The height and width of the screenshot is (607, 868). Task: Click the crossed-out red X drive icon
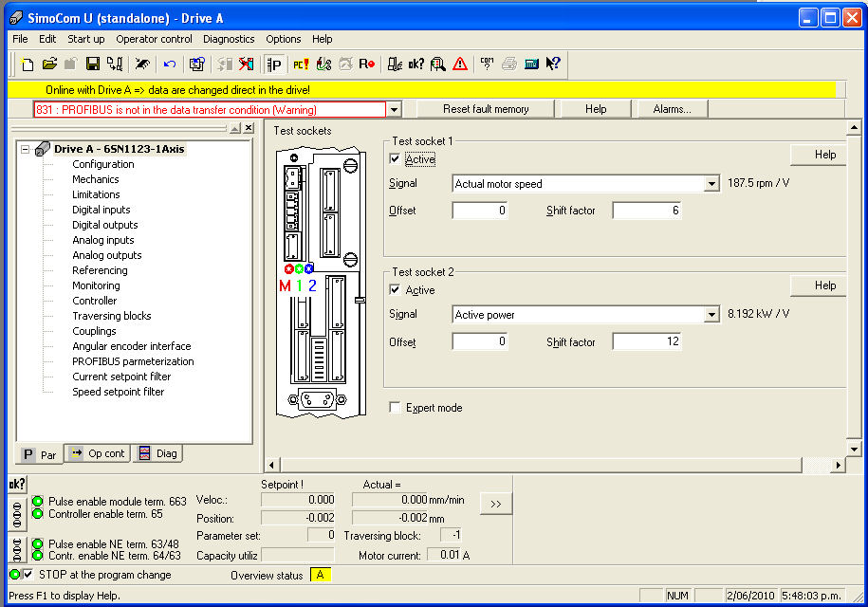point(247,64)
